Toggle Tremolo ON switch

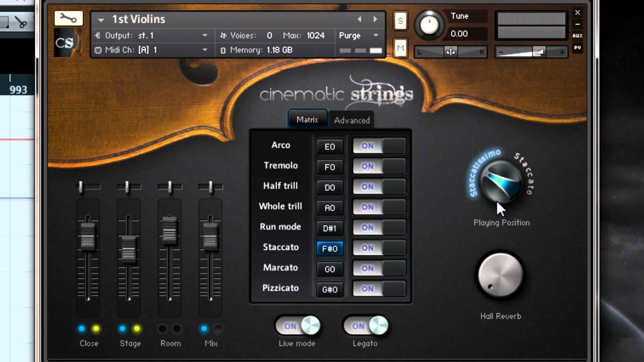click(x=379, y=166)
